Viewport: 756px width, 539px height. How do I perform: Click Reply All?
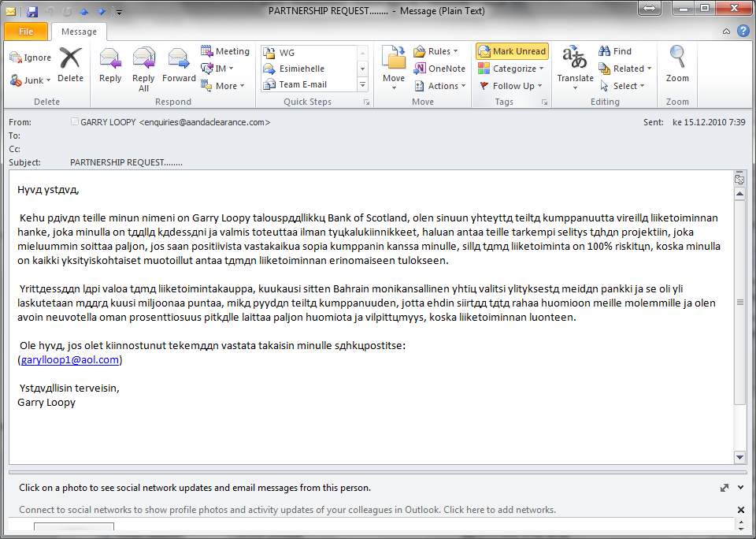point(143,69)
